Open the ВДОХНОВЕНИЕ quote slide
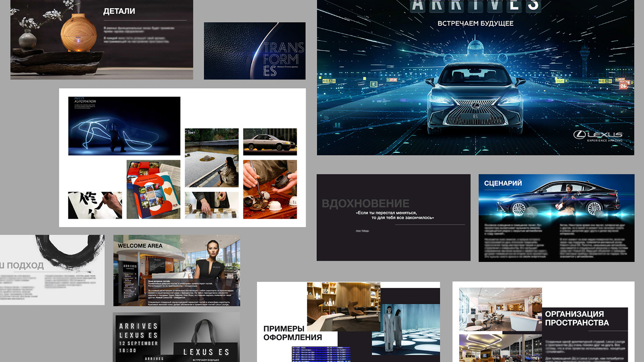The width and height of the screenshot is (644, 362). point(393,217)
